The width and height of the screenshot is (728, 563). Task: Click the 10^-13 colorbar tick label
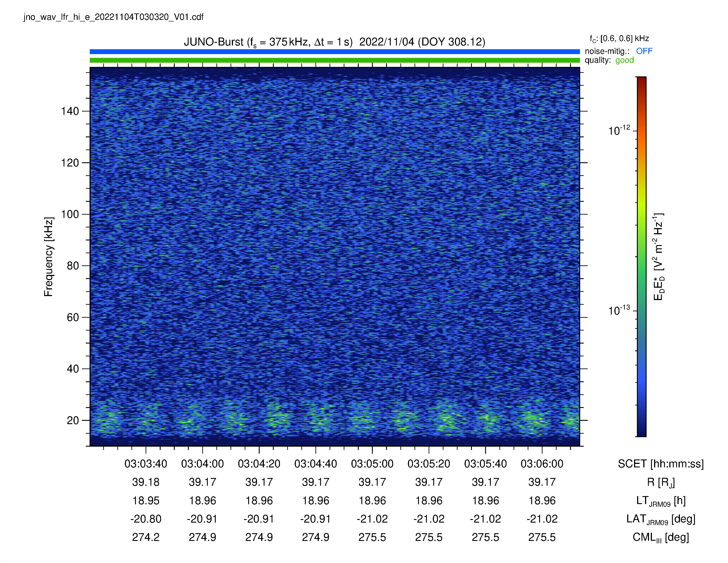[x=619, y=310]
